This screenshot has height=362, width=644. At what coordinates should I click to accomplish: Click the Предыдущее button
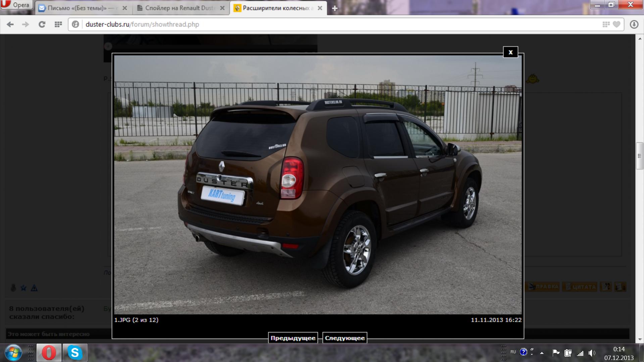pyautogui.click(x=293, y=338)
